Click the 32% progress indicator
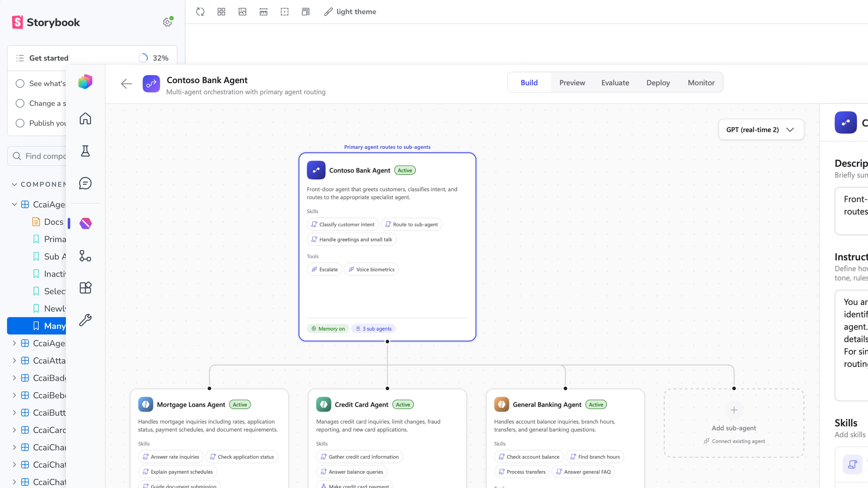Viewport: 868px width, 488px height. (153, 58)
